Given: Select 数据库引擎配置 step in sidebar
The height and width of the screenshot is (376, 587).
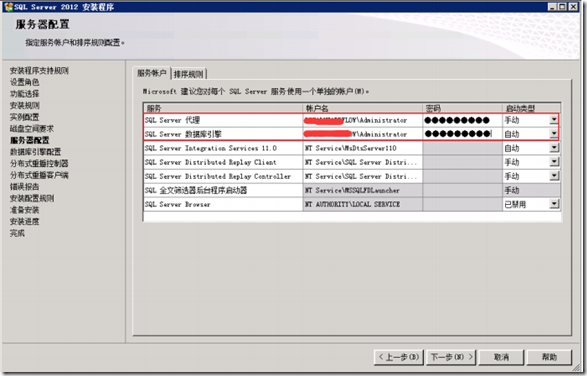Looking at the screenshot, I should click(x=35, y=152).
